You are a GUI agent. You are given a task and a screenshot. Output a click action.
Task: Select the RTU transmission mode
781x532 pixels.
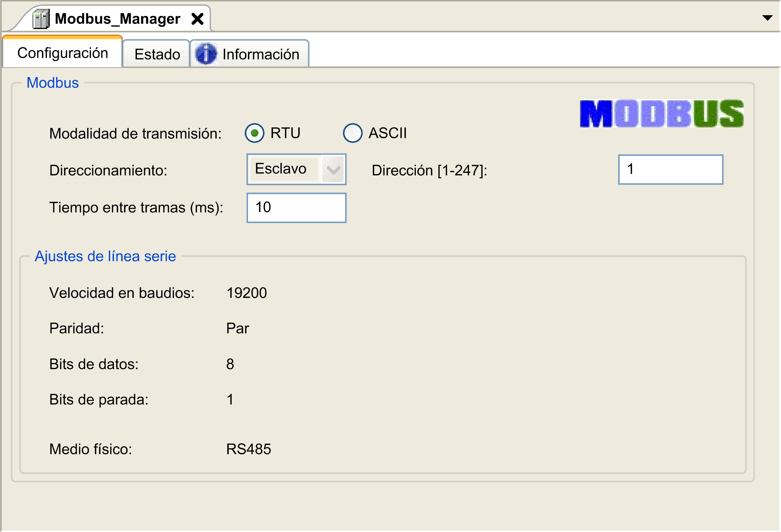(x=254, y=133)
